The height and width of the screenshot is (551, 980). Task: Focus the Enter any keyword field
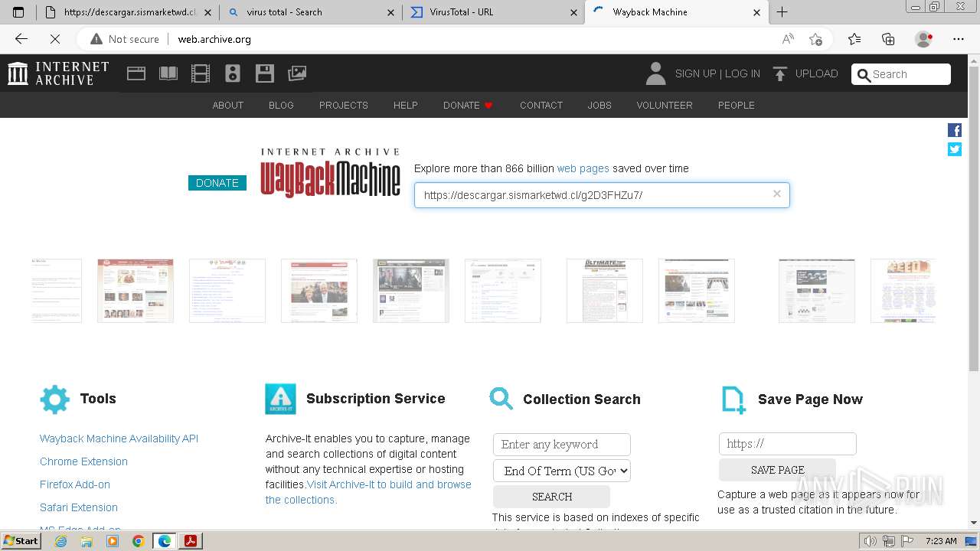562,445
